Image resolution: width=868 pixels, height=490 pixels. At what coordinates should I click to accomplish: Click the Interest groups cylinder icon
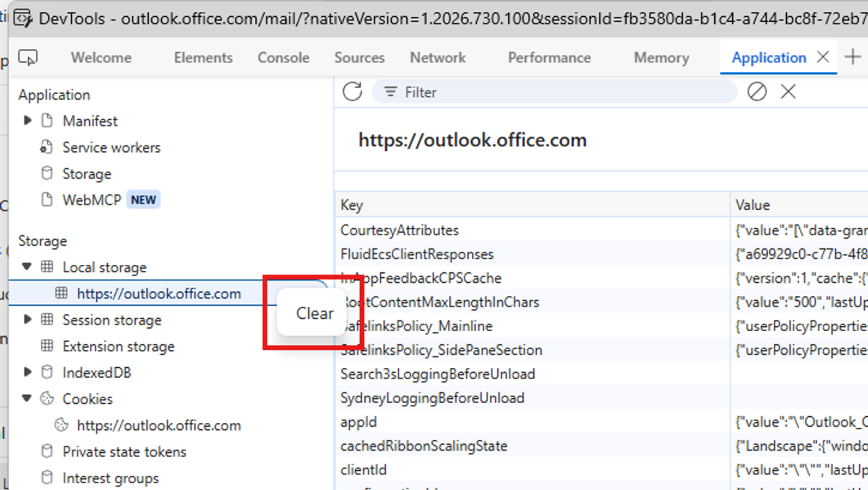click(x=46, y=478)
